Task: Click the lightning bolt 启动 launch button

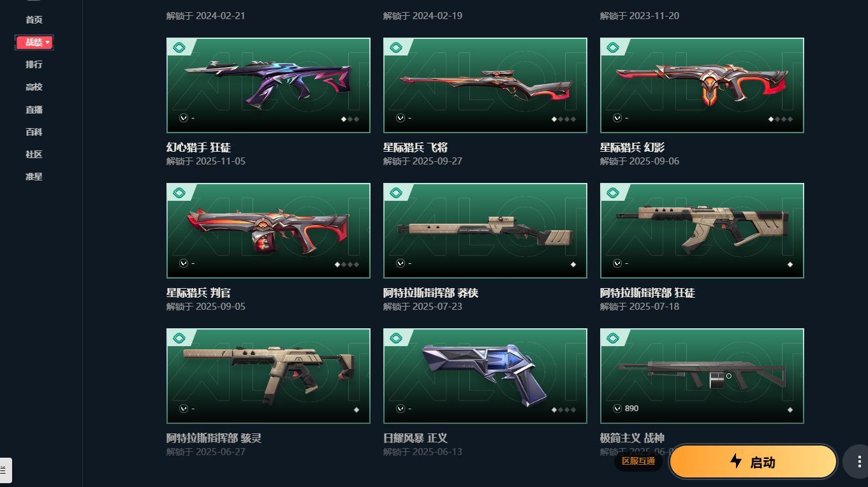Action: pos(753,462)
